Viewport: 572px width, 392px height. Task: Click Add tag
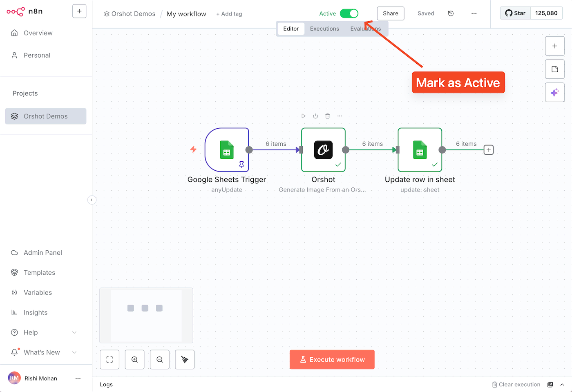229,14
